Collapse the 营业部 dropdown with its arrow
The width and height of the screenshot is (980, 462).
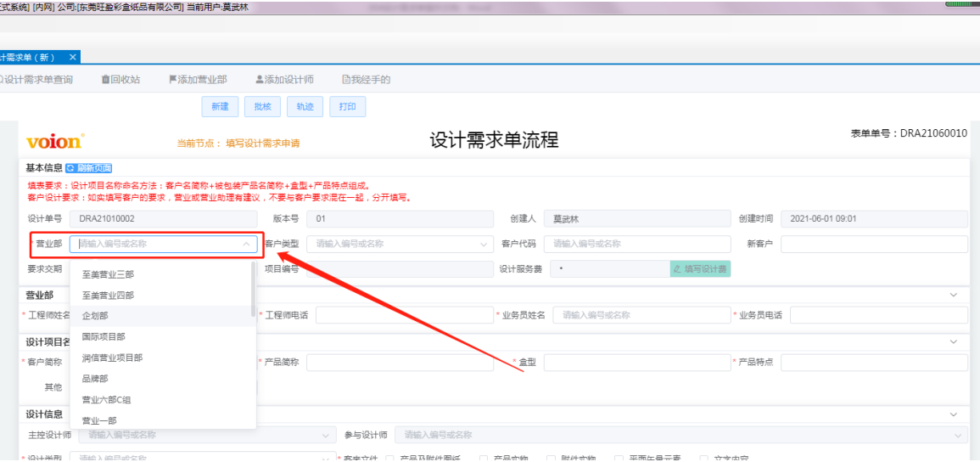[x=246, y=244]
